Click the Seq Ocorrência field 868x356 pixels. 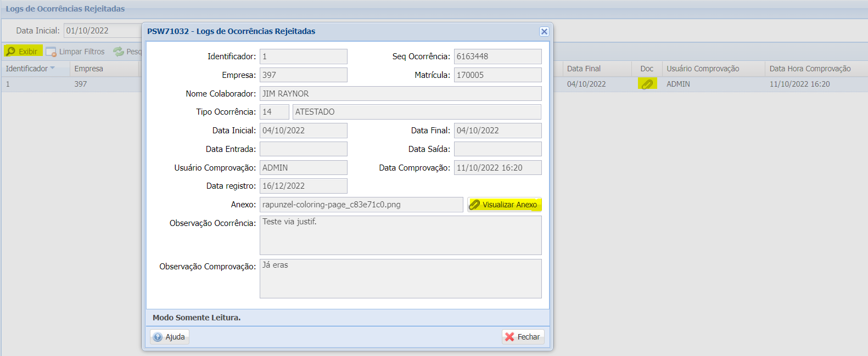(x=497, y=56)
